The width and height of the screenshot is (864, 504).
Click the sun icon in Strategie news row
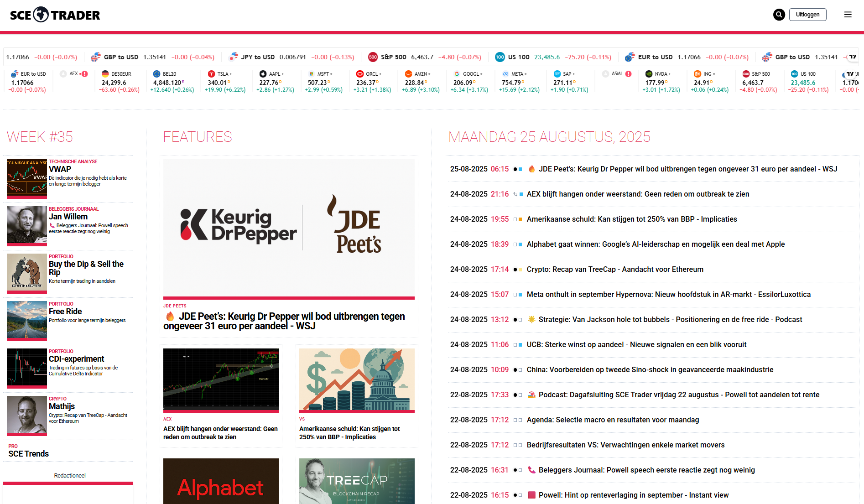[531, 319]
